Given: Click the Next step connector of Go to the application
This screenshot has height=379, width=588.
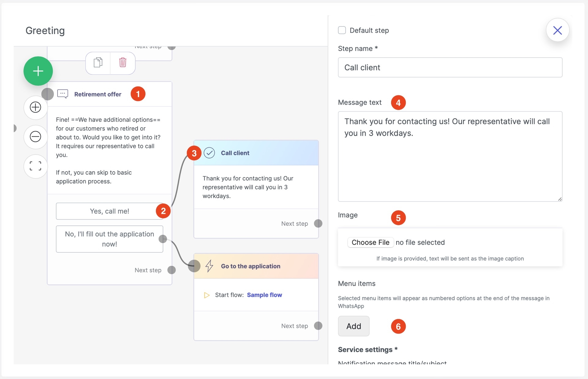Looking at the screenshot, I should 318,326.
